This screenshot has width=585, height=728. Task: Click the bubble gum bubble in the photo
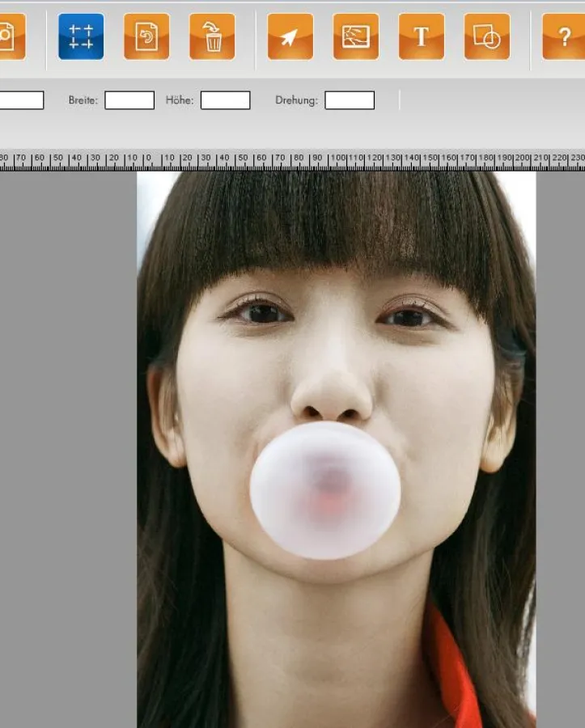point(325,490)
